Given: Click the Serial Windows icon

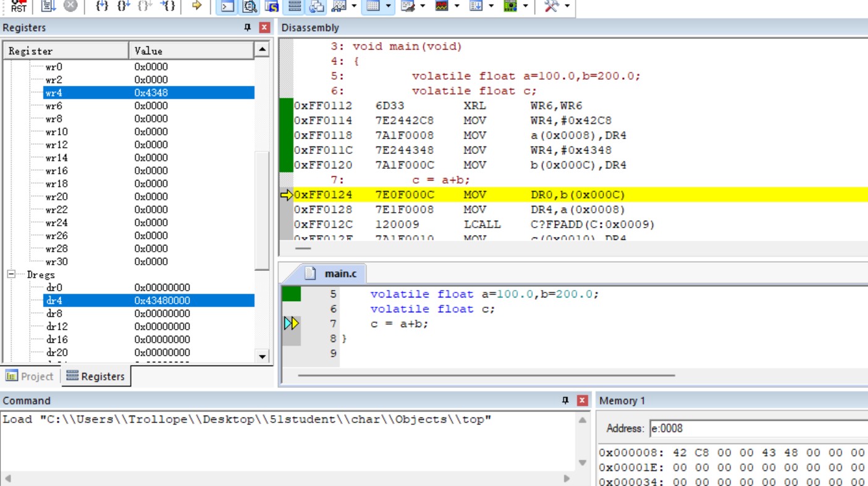Looking at the screenshot, I should [407, 6].
